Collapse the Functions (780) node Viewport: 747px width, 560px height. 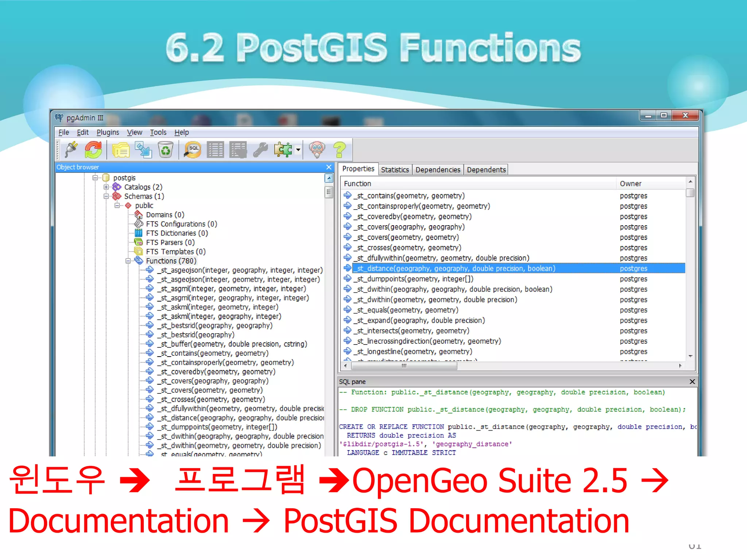pyautogui.click(x=128, y=261)
